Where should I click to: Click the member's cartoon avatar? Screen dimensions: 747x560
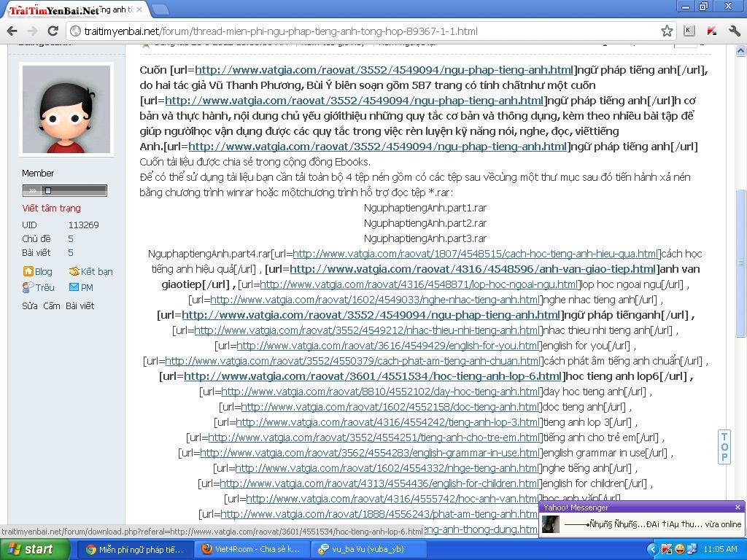(66, 109)
